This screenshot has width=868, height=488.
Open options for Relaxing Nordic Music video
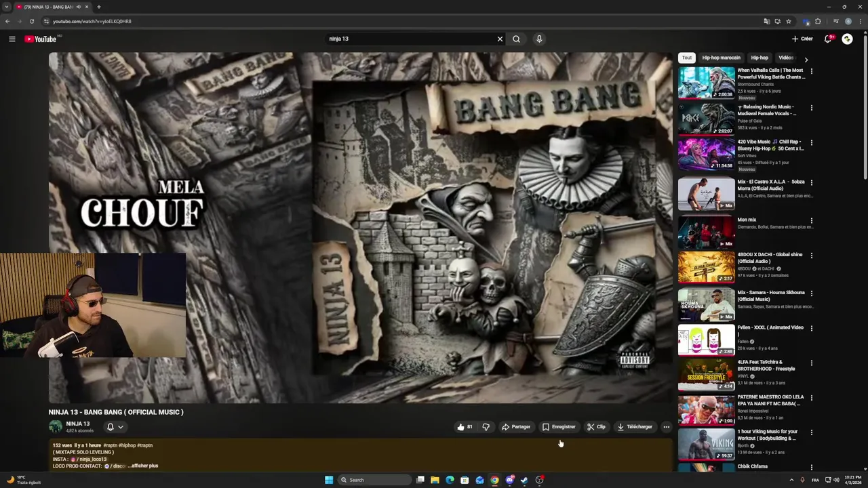(811, 107)
